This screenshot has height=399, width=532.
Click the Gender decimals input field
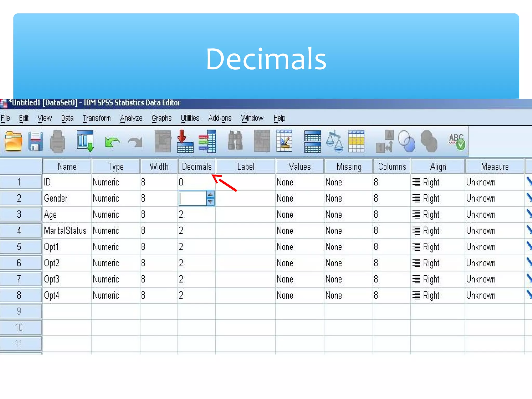(193, 198)
